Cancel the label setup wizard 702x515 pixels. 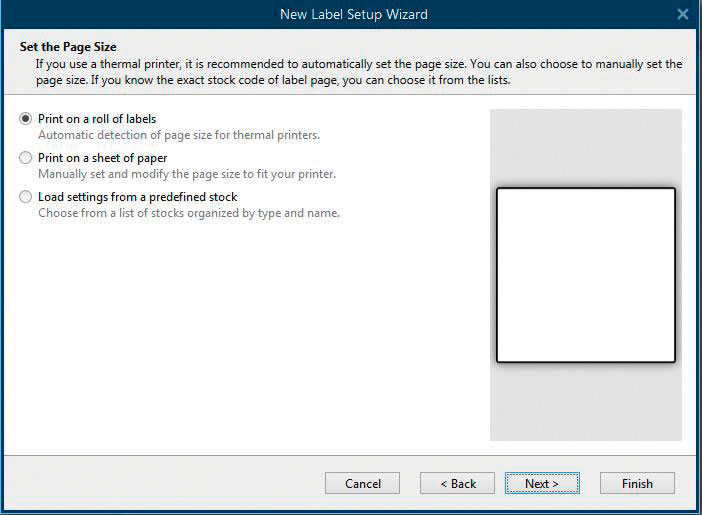362,483
